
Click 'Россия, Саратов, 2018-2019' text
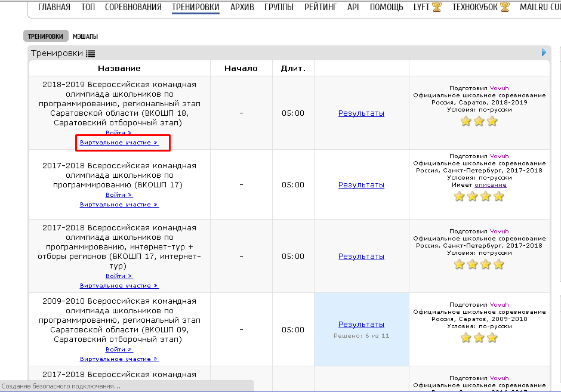(x=479, y=102)
